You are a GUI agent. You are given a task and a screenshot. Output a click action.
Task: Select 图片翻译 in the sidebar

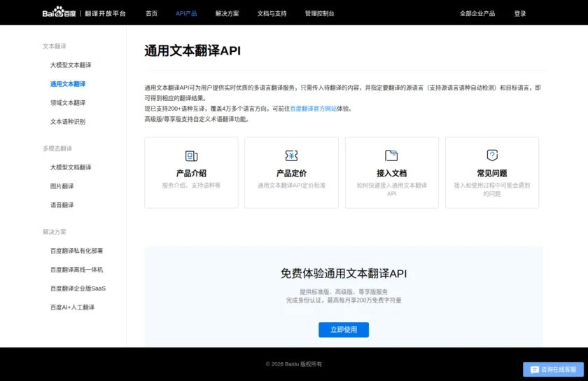click(62, 186)
